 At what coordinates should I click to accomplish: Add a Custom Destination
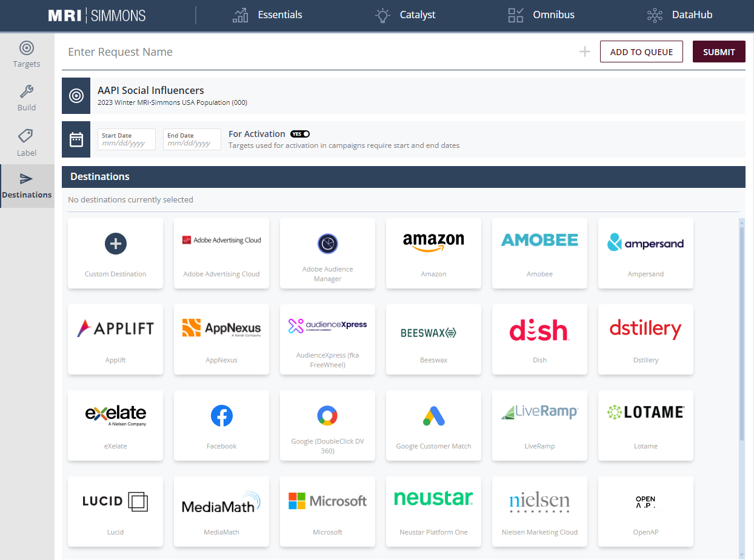(x=115, y=253)
